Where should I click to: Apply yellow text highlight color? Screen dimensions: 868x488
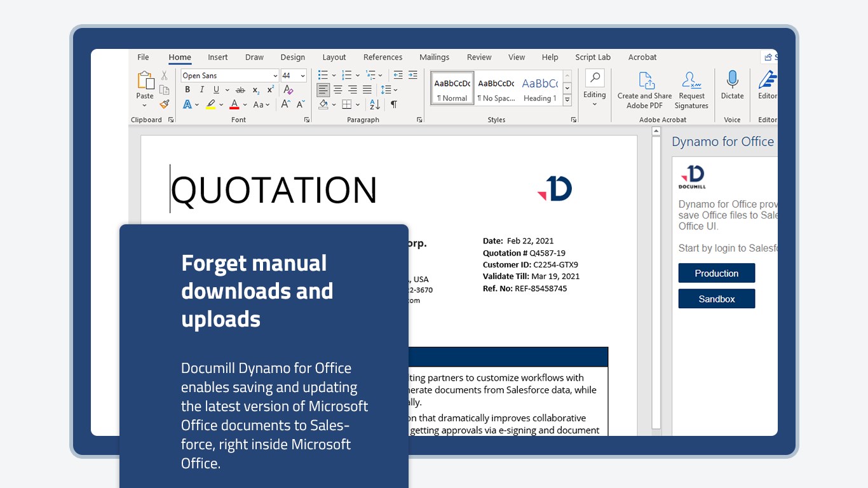(x=211, y=104)
